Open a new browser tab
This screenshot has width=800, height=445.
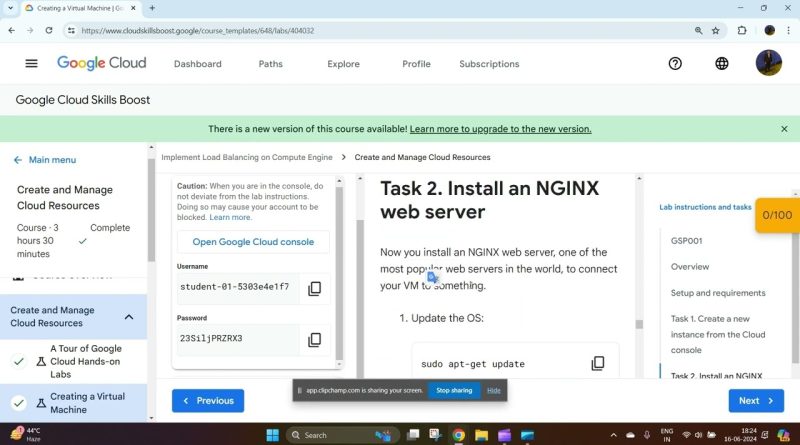point(152,8)
